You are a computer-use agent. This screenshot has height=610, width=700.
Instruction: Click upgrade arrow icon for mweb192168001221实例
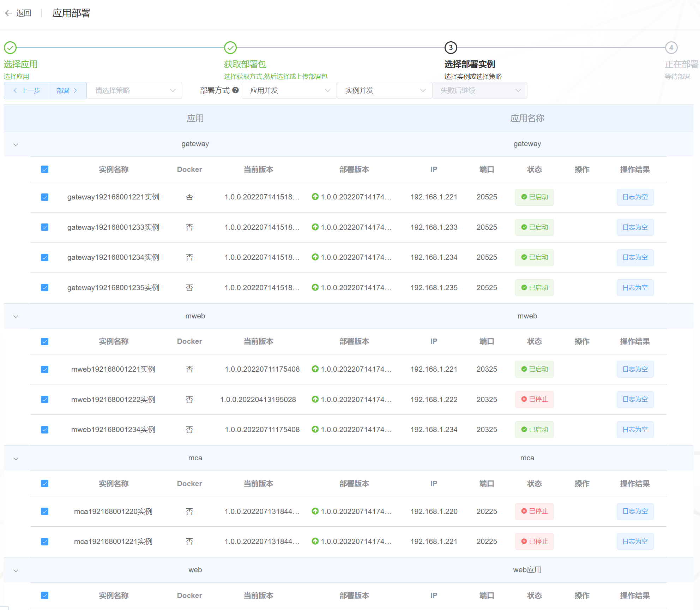click(x=315, y=369)
